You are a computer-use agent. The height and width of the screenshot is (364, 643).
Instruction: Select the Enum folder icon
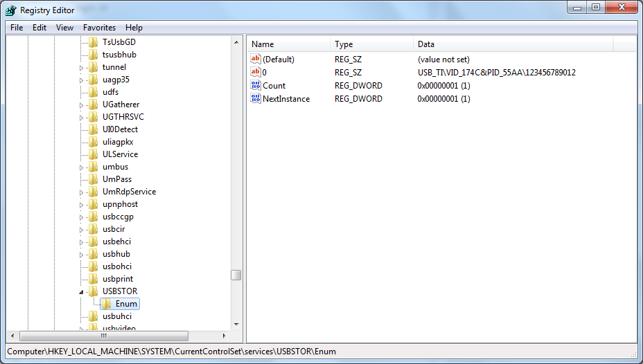click(x=107, y=304)
